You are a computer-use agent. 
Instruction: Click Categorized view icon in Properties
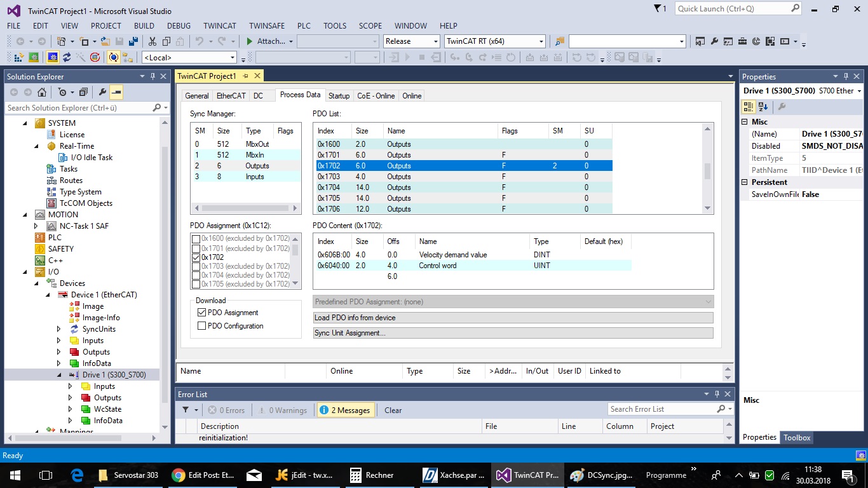749,107
